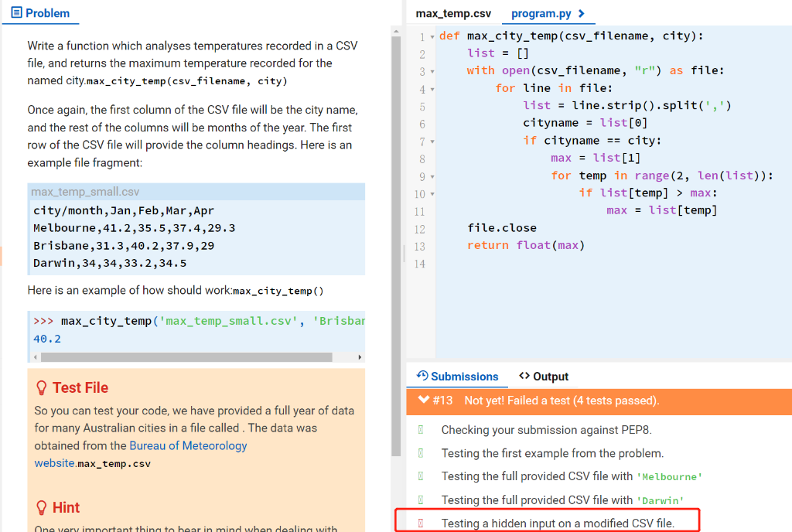Viewport: 792px width, 532px height.
Task: Click the Problem panel document icon
Action: 16,13
